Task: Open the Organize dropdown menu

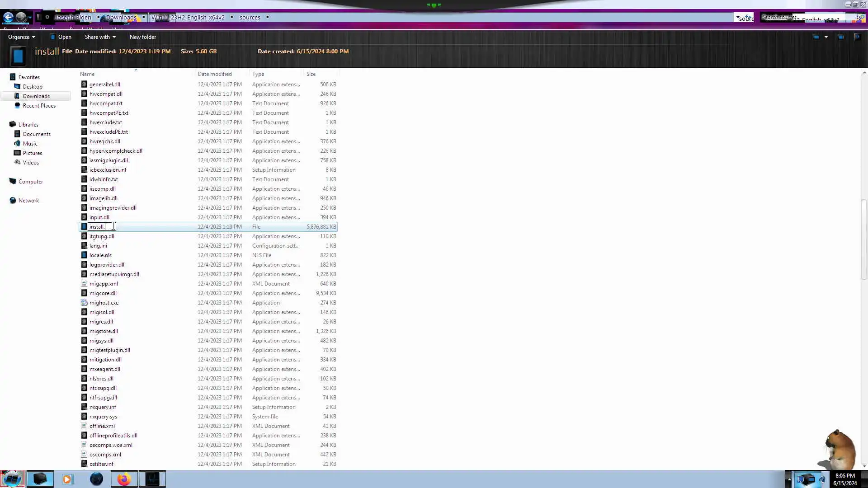Action: coord(21,37)
